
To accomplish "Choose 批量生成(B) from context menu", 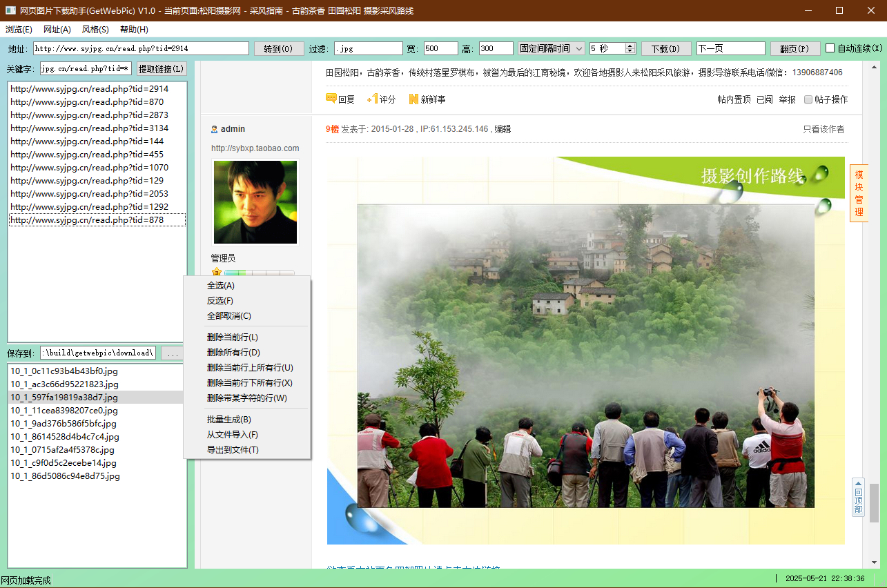I will click(247, 420).
